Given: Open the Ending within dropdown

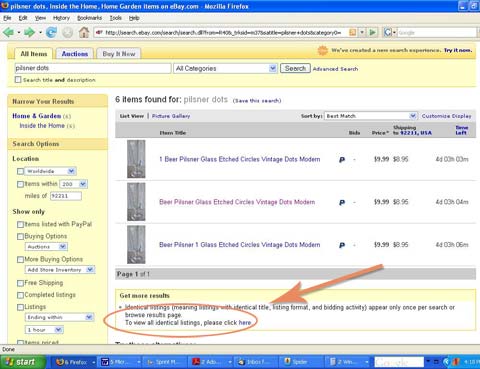Looking at the screenshot, I should (59, 317).
